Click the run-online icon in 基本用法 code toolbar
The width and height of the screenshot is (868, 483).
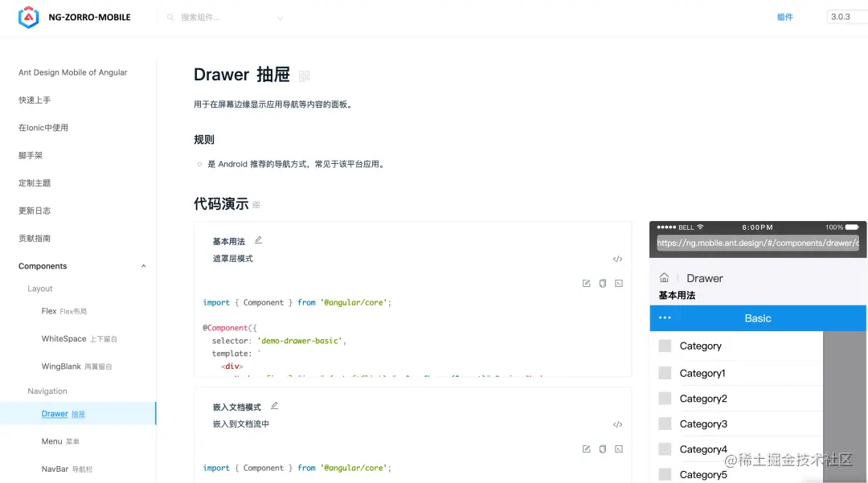tap(619, 283)
